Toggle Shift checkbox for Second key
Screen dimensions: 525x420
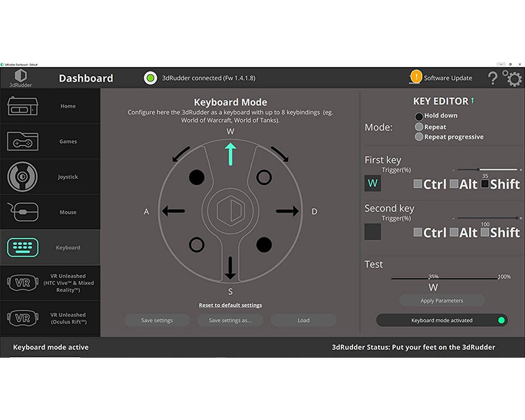485,232
